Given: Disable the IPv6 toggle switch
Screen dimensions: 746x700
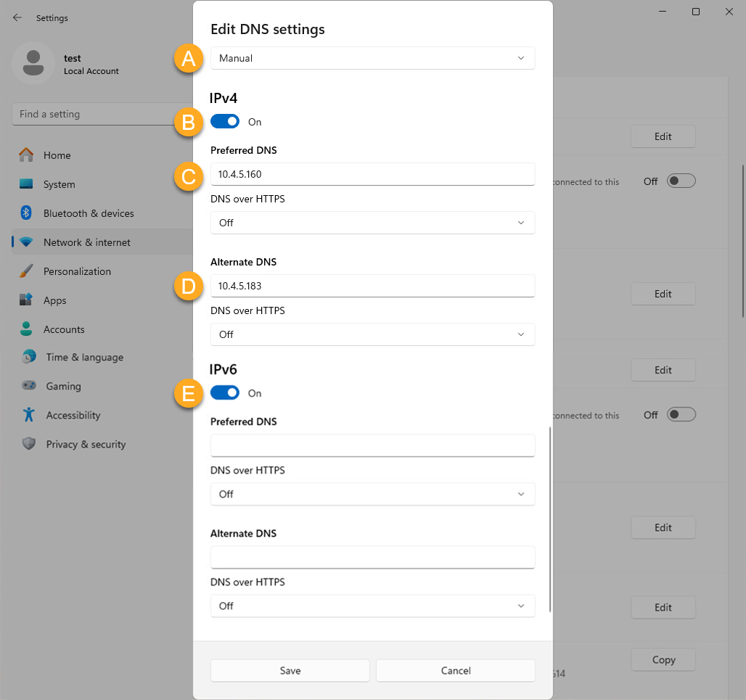Looking at the screenshot, I should (225, 393).
